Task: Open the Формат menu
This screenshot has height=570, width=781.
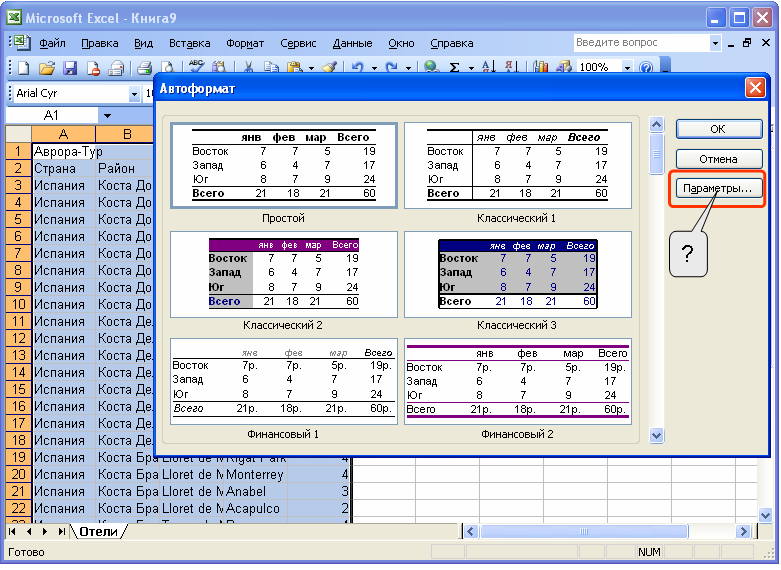Action: (245, 43)
